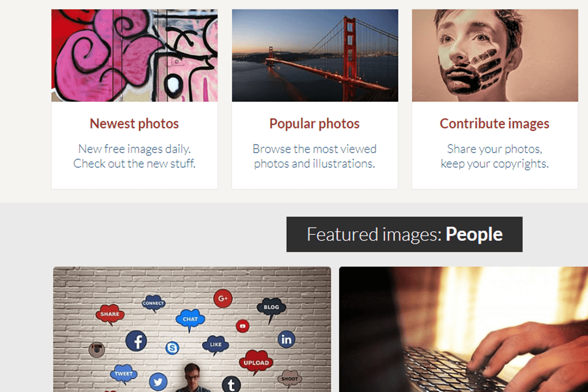Screen dimensions: 588x392
Task: Click the LinkedIn icon on the brick wall
Action: (x=286, y=339)
